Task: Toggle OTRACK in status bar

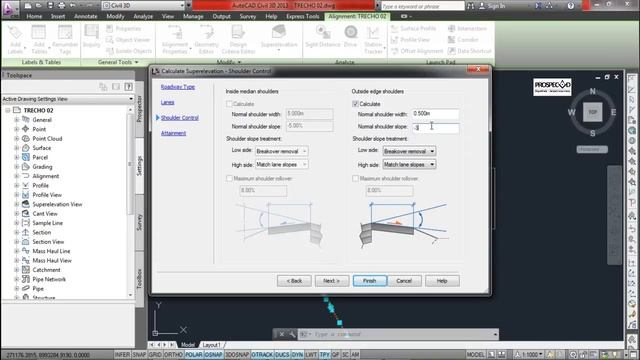Action: (262, 355)
